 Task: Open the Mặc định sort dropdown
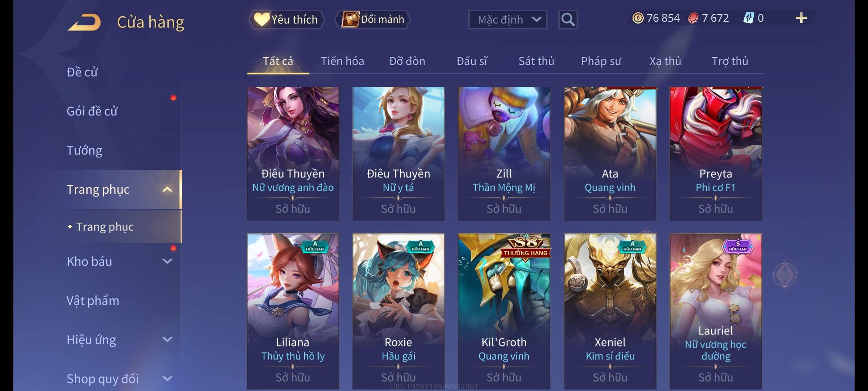[x=507, y=20]
